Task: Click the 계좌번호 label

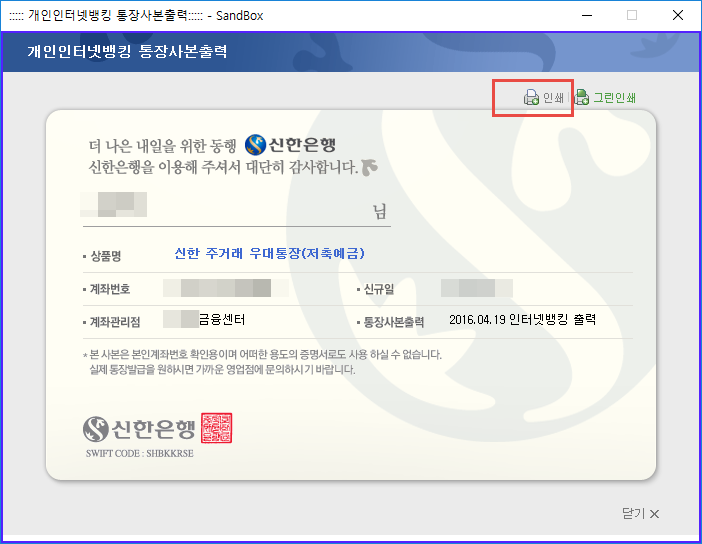Action: click(x=110, y=289)
